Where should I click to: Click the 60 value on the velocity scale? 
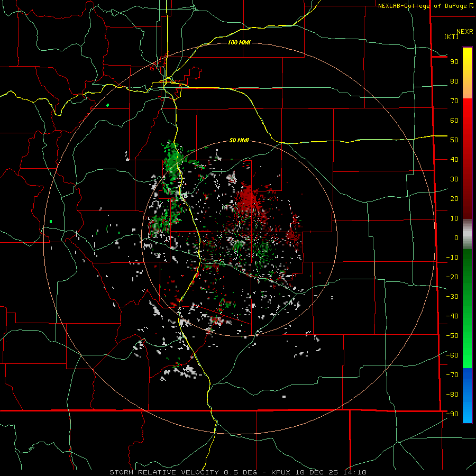coord(454,120)
